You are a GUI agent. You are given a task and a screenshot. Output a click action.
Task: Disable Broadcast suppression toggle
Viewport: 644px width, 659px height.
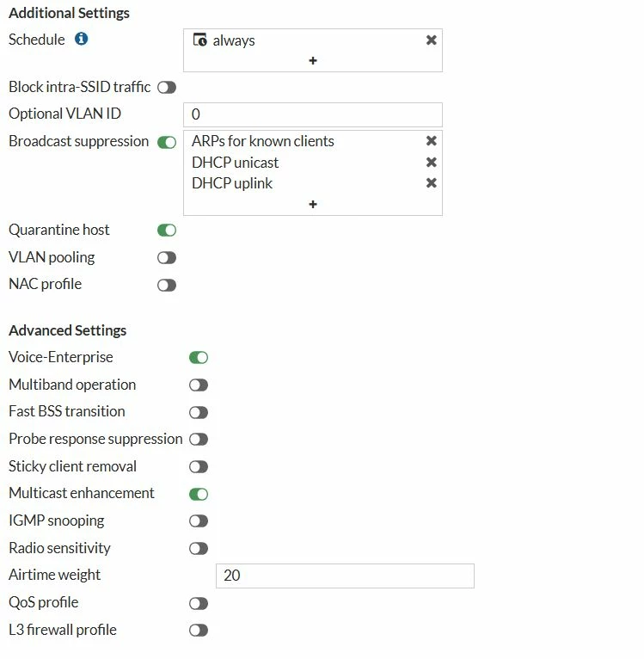[167, 143]
